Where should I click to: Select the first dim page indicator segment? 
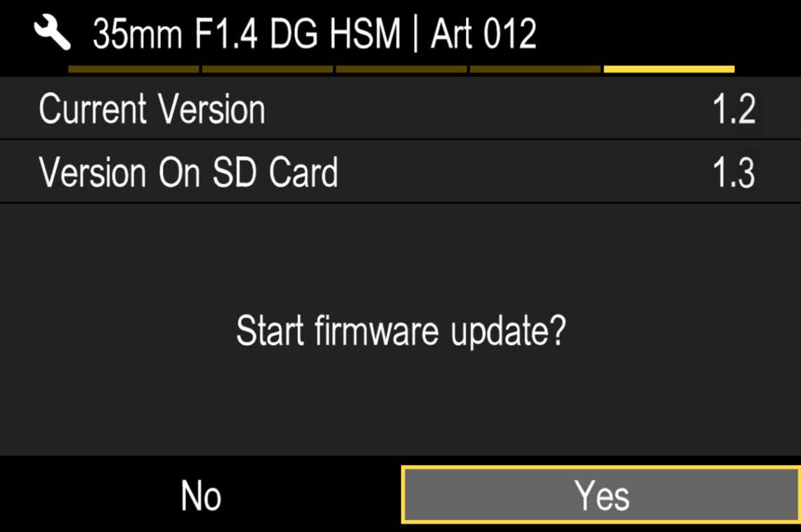coord(133,69)
